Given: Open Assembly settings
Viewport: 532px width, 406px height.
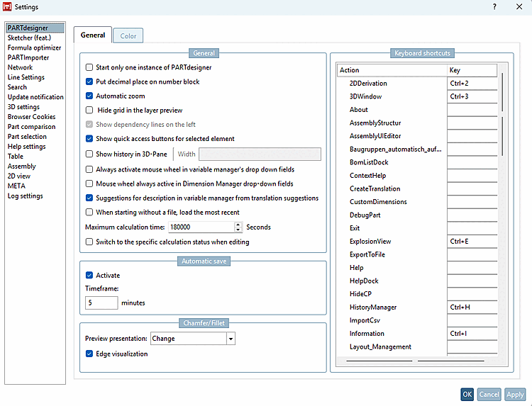Looking at the screenshot, I should (x=22, y=166).
